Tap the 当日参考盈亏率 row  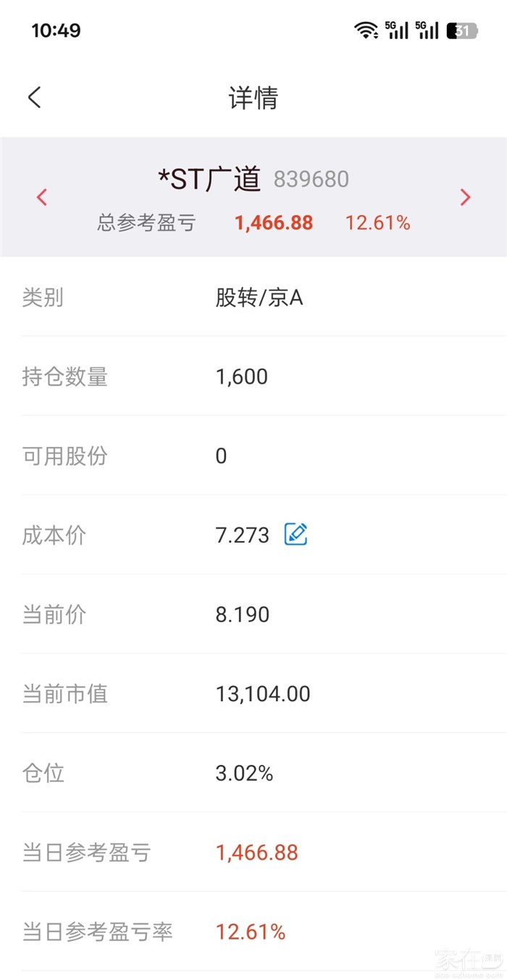(x=253, y=931)
